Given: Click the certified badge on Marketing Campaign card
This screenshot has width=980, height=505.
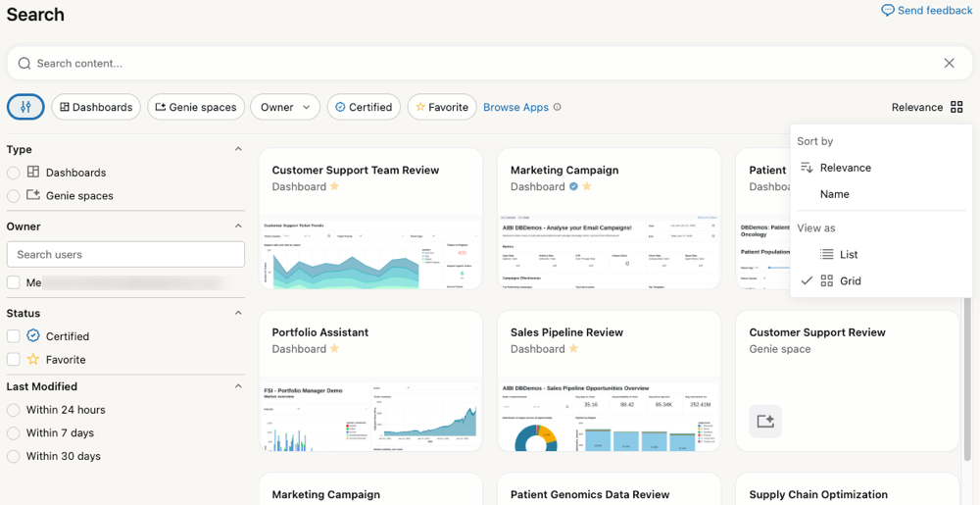Looking at the screenshot, I should (573, 186).
